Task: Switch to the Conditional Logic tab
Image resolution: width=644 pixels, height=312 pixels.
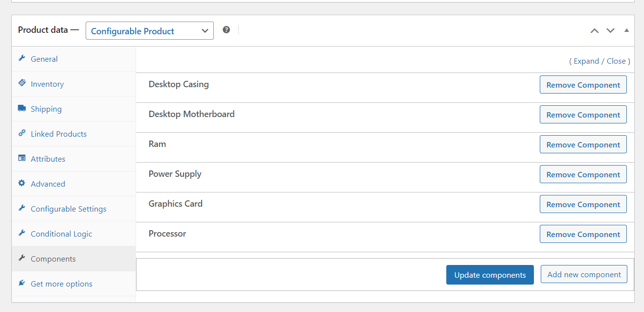Action: tap(61, 234)
